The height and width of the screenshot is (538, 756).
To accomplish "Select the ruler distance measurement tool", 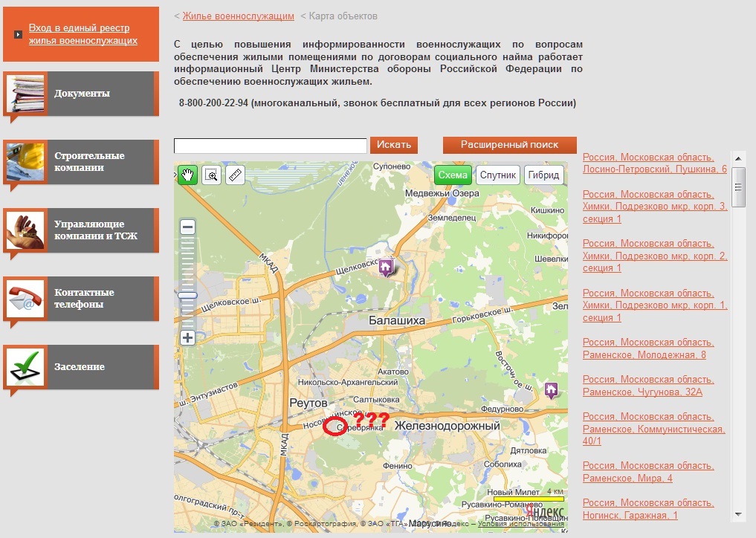I will (x=236, y=175).
